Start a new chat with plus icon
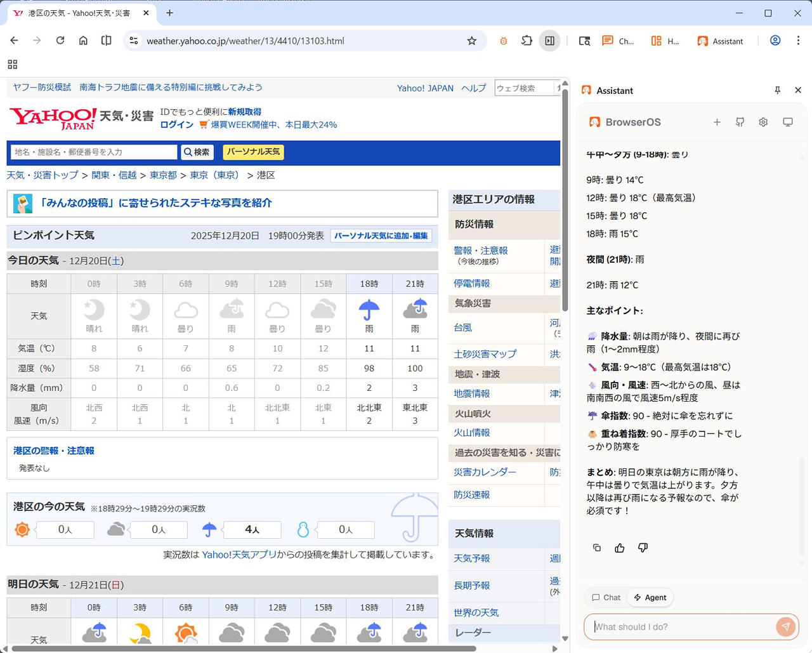Image resolution: width=812 pixels, height=653 pixels. (717, 122)
